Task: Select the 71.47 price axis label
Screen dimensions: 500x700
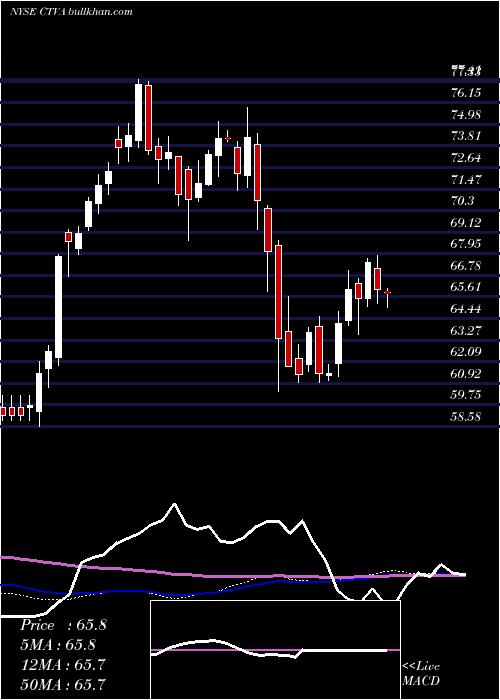Action: click(x=466, y=179)
